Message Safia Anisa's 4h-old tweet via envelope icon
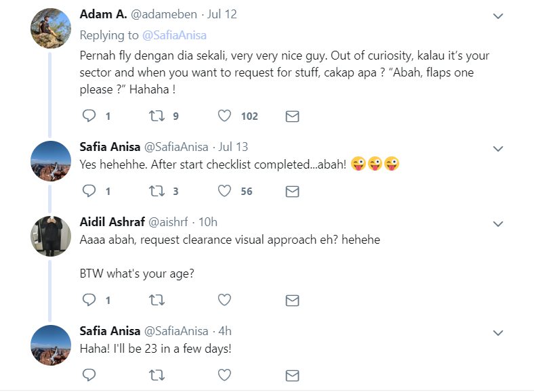 click(292, 374)
